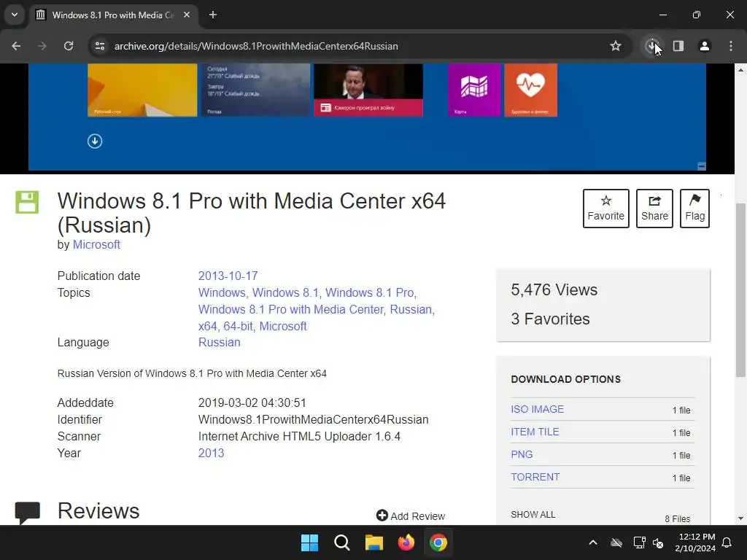Click Add Review
This screenshot has width=747, height=560.
(411, 516)
